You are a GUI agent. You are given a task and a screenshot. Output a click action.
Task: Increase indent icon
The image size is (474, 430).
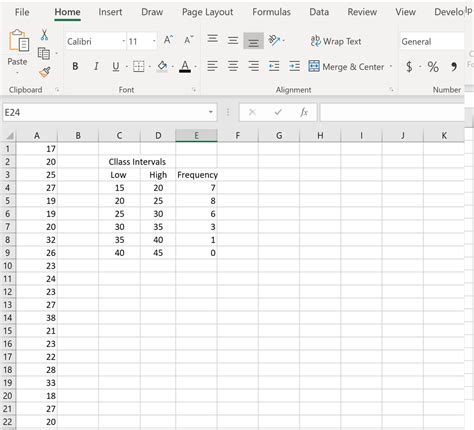(295, 66)
